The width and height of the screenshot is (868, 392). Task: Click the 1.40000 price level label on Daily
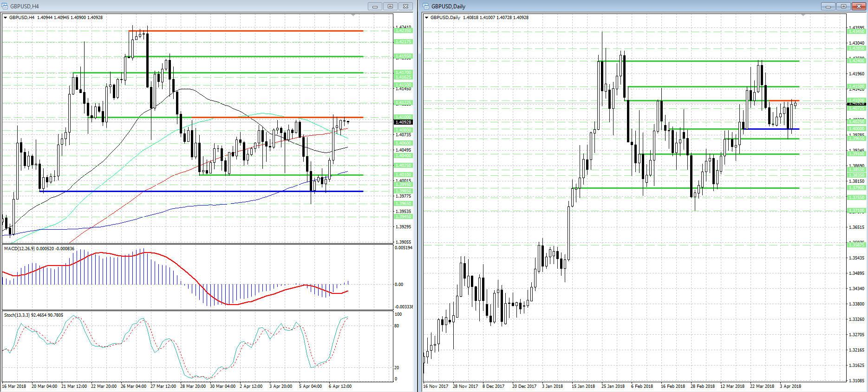tap(856, 129)
